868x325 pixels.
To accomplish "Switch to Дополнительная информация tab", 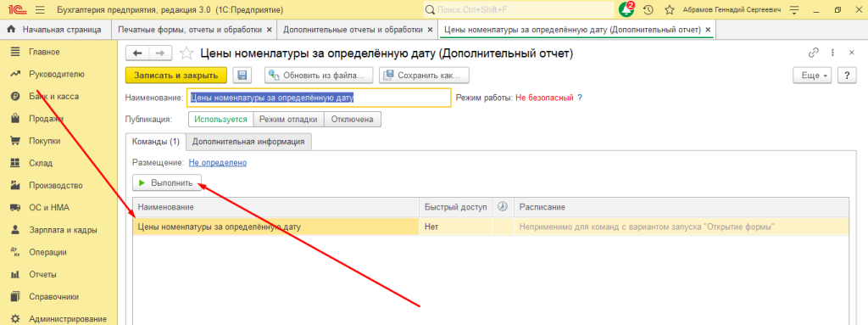I will [248, 142].
